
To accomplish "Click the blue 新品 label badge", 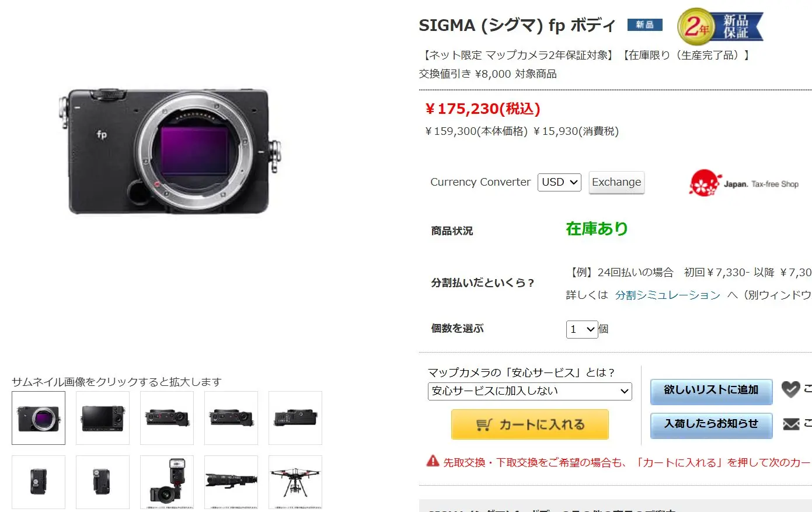I will coord(644,25).
